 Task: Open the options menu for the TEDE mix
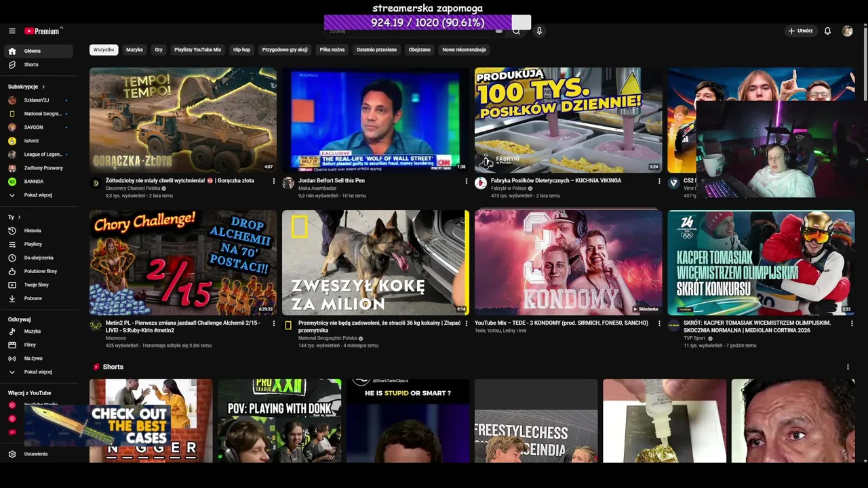point(659,324)
